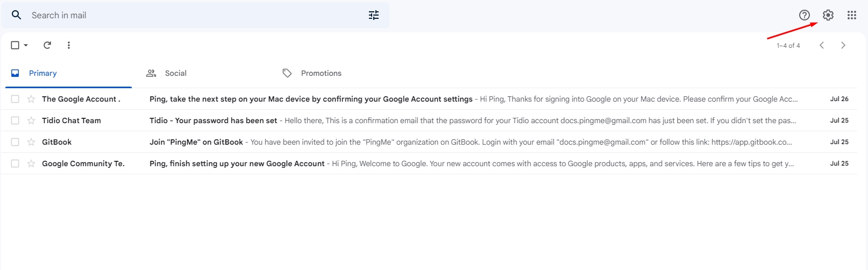Open the Google apps grid
The image size is (868, 270).
coord(852,15)
